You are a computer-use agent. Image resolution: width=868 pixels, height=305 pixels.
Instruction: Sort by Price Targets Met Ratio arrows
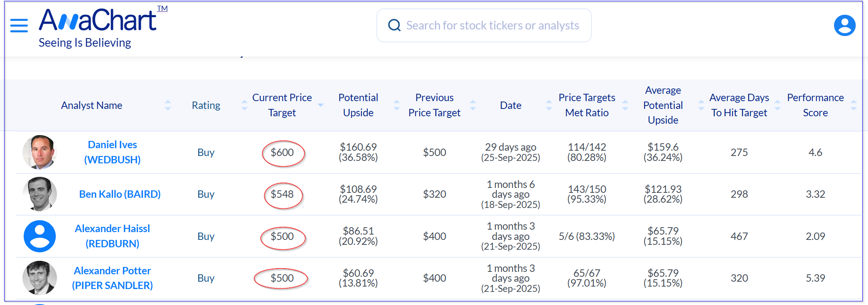pos(625,105)
